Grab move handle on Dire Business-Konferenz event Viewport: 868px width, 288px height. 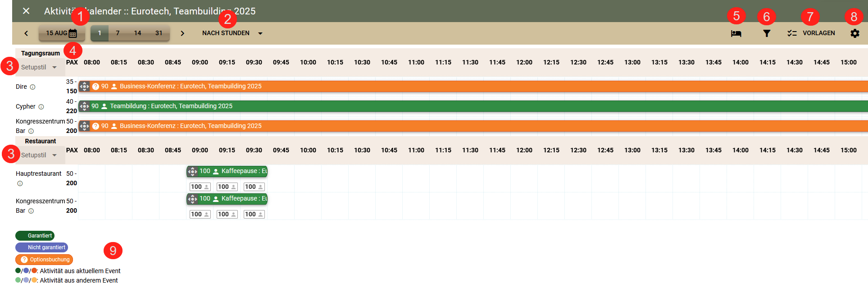click(x=84, y=86)
